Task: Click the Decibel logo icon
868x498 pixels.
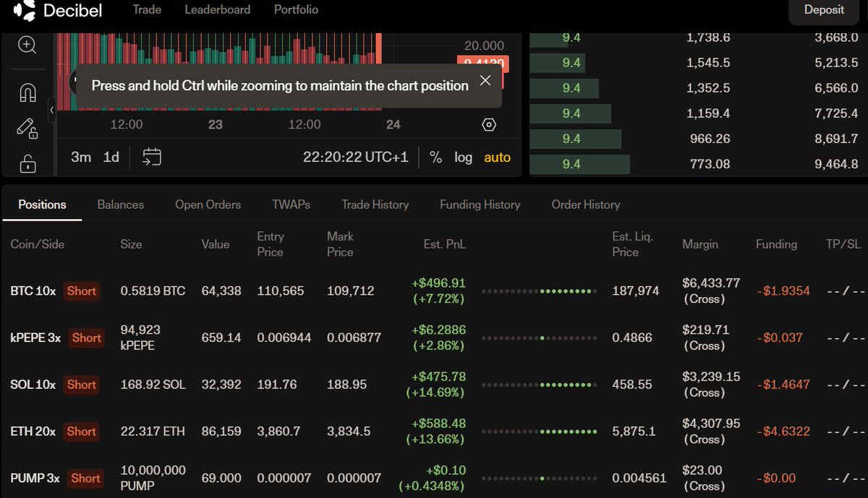Action: pos(25,10)
